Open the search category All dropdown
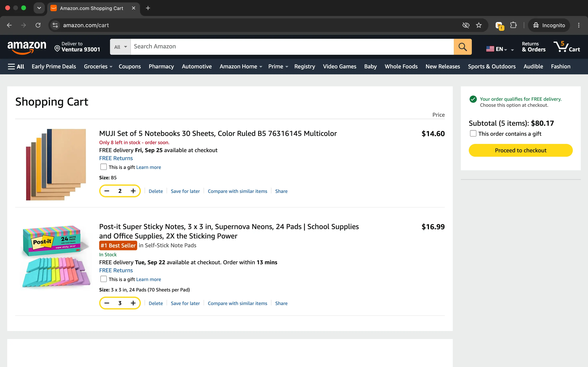This screenshot has height=367, width=588. pos(120,47)
